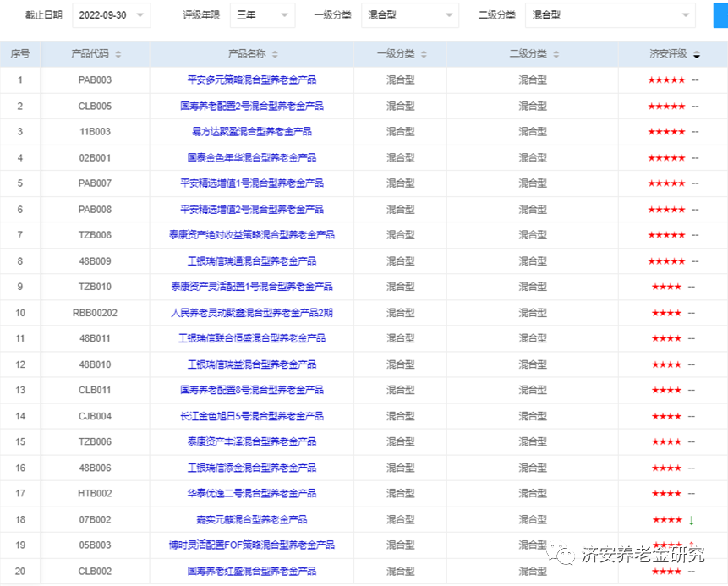728x586 pixels.
Task: Sort by 济安评级 column arrow
Action: 697,54
